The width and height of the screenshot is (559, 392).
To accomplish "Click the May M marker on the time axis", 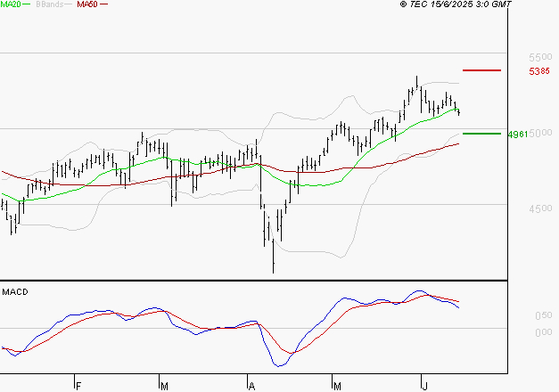I will [337, 386].
